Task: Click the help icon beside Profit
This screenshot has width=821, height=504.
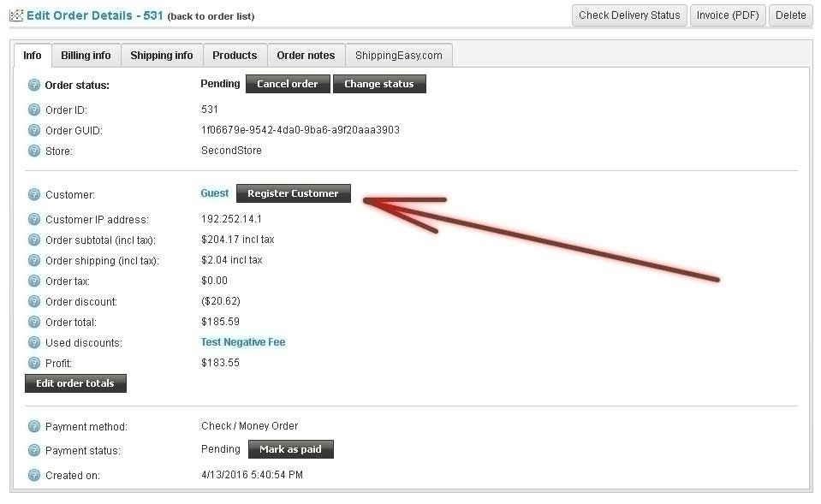Action: [34, 363]
